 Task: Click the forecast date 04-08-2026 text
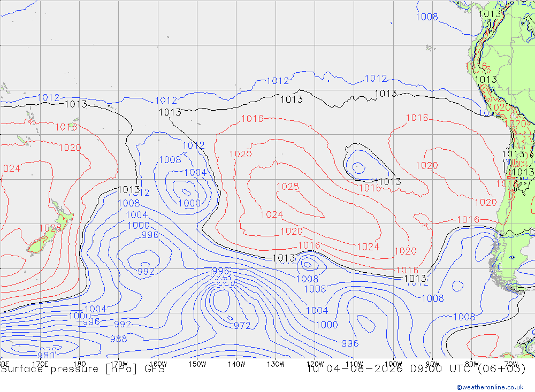[364, 369]
